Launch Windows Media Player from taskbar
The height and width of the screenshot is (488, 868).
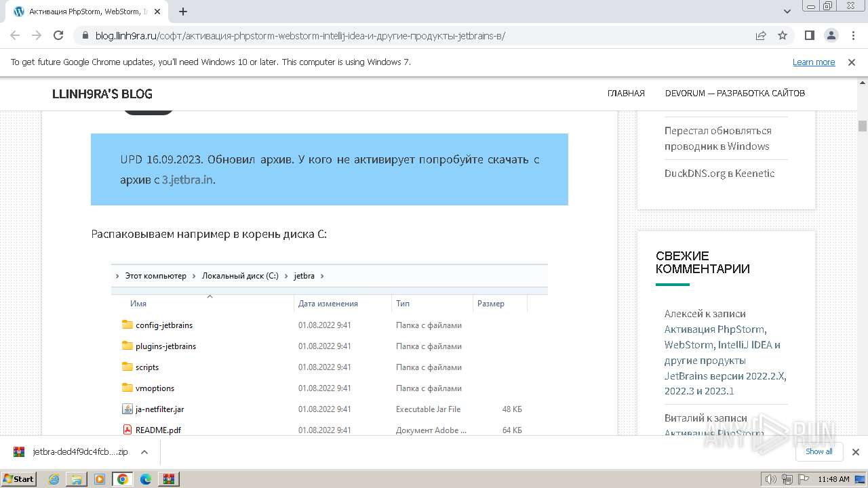click(x=100, y=479)
